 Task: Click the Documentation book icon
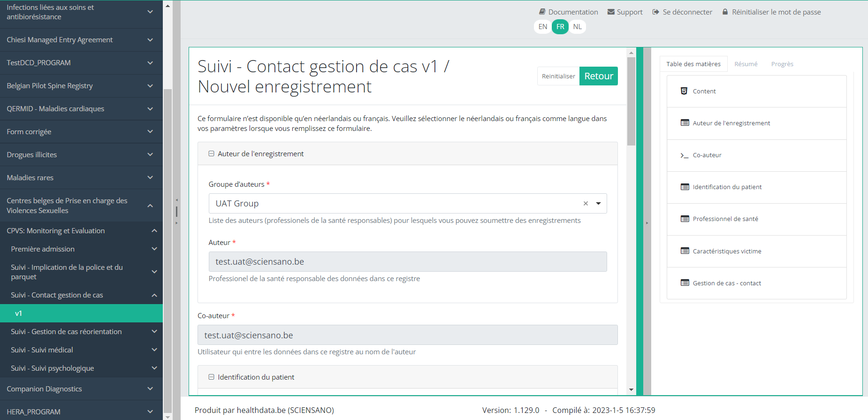click(542, 12)
